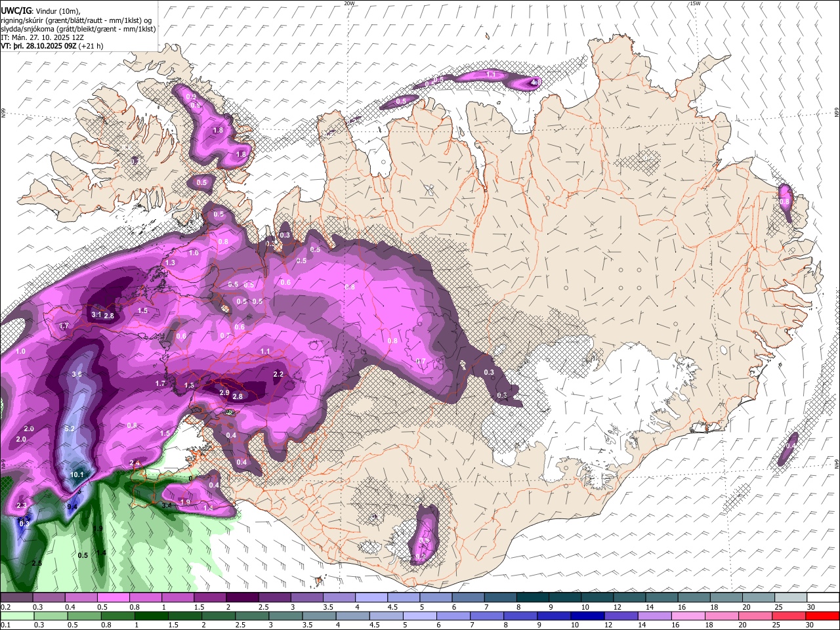
Task: Click the "slydda/snjókoma" legend description line
Action: tap(78, 29)
